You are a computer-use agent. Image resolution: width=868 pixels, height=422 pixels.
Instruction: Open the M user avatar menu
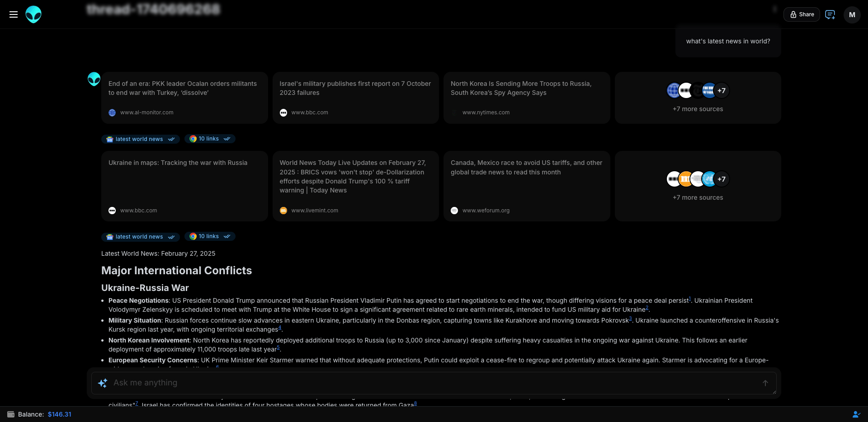pyautogui.click(x=852, y=14)
